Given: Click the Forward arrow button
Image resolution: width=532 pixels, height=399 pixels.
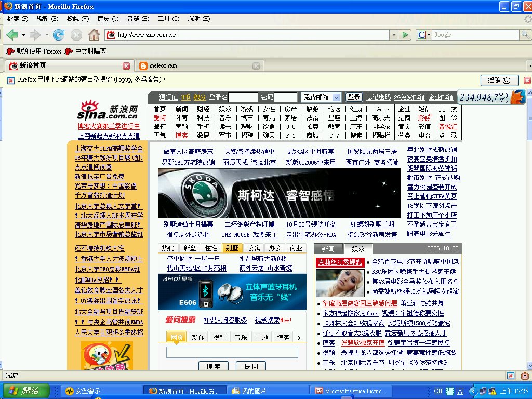Looking at the screenshot, I should (x=35, y=35).
